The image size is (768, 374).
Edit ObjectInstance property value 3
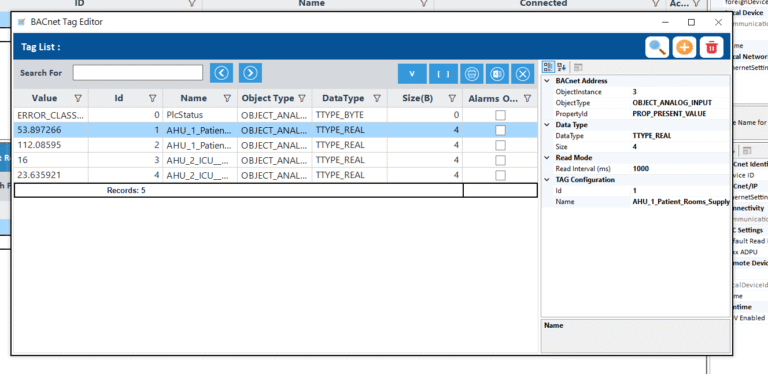(680, 92)
